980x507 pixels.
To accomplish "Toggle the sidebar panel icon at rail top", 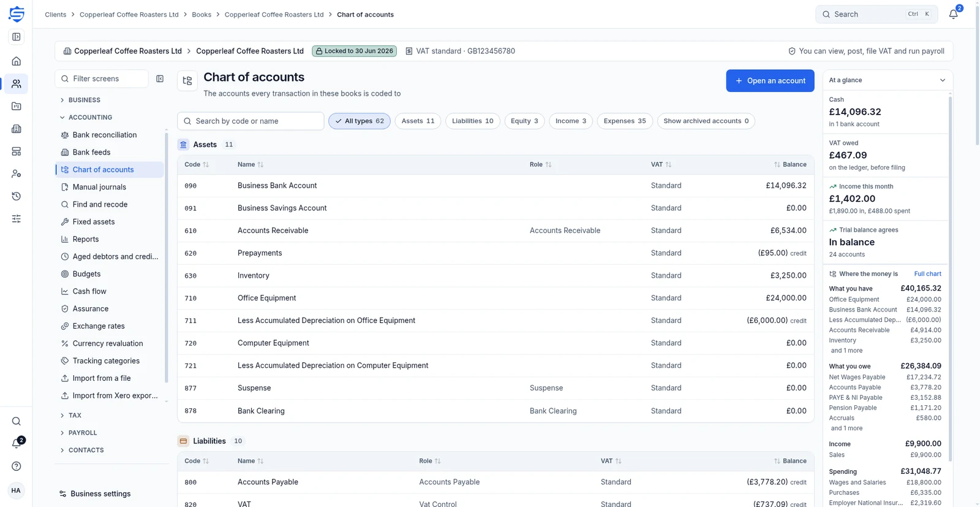I will [17, 37].
